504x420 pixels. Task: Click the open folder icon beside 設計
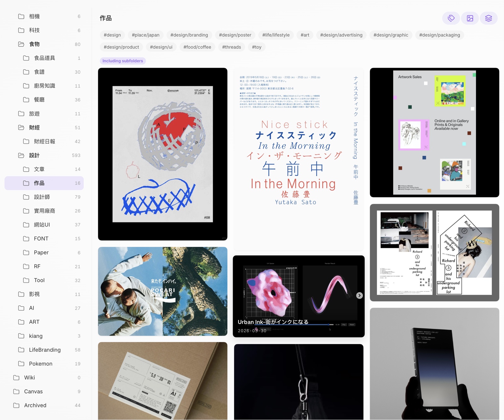coord(21,155)
